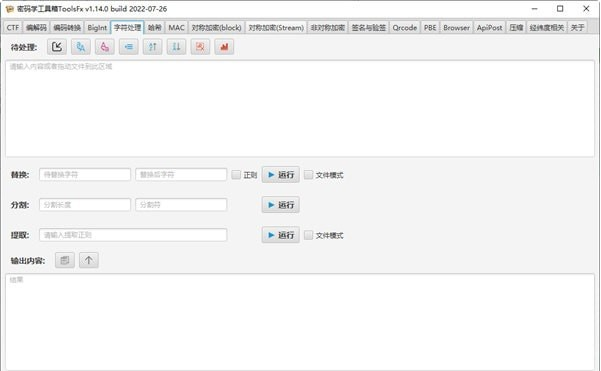Viewport: 601px width, 371px height.
Task: Run the 分割 split operation
Action: pyautogui.click(x=281, y=205)
